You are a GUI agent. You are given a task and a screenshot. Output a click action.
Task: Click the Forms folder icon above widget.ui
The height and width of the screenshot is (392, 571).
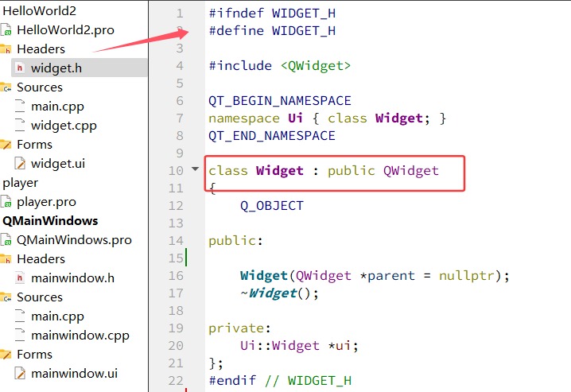(x=6, y=145)
